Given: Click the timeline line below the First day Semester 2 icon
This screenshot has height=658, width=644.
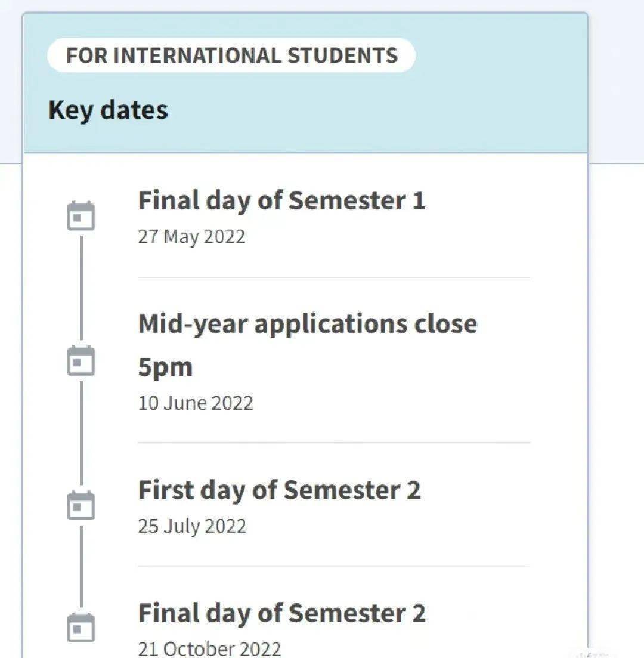Looking at the screenshot, I should tap(81, 567).
